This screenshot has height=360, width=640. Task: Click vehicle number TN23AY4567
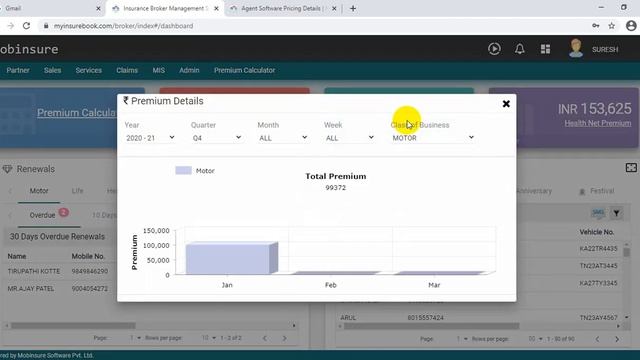pos(598,318)
